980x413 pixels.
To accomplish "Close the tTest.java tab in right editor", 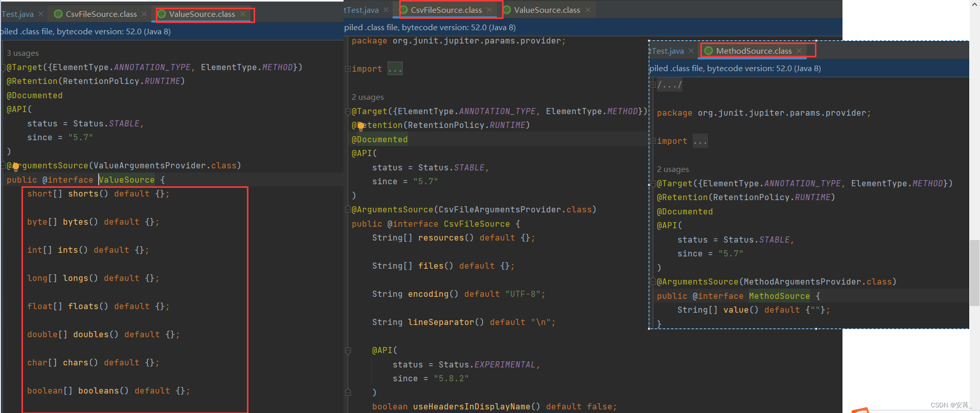I will click(691, 51).
